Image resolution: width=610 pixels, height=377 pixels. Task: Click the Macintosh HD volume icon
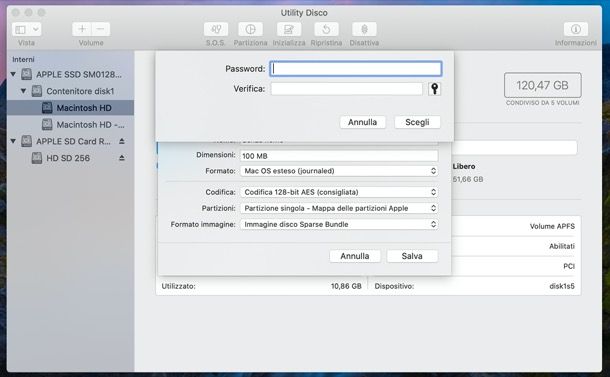coord(47,108)
